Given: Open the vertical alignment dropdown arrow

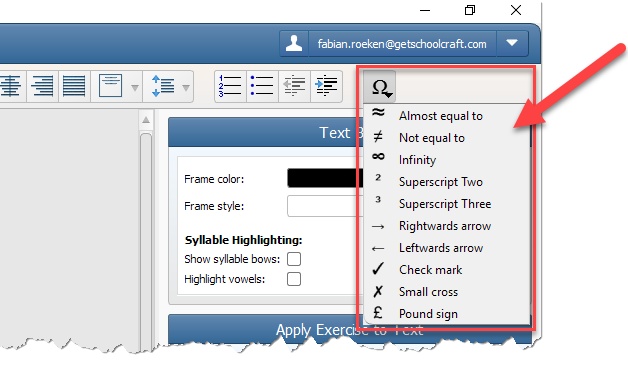Looking at the screenshot, I should coord(135,87).
